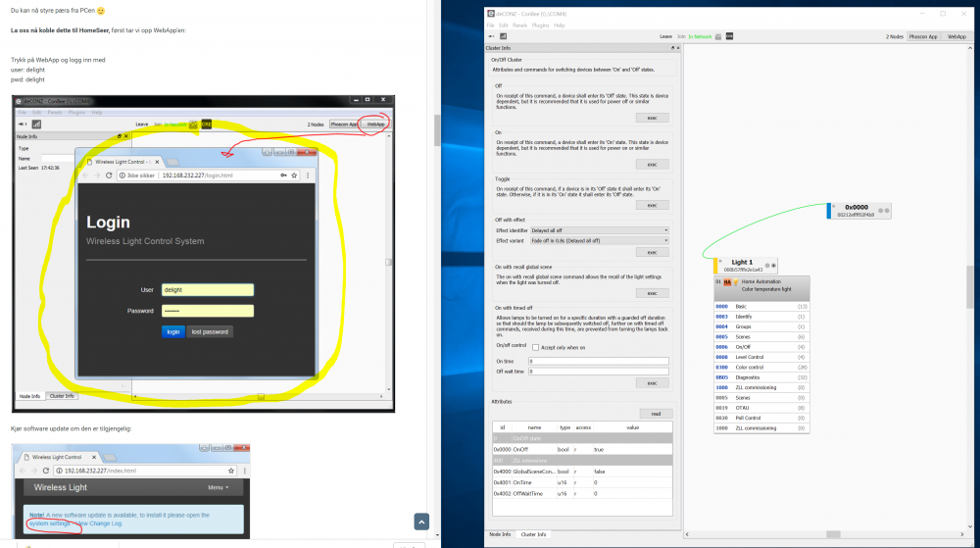Click the On time input field
Image resolution: width=980 pixels, height=548 pixels.
coord(598,361)
